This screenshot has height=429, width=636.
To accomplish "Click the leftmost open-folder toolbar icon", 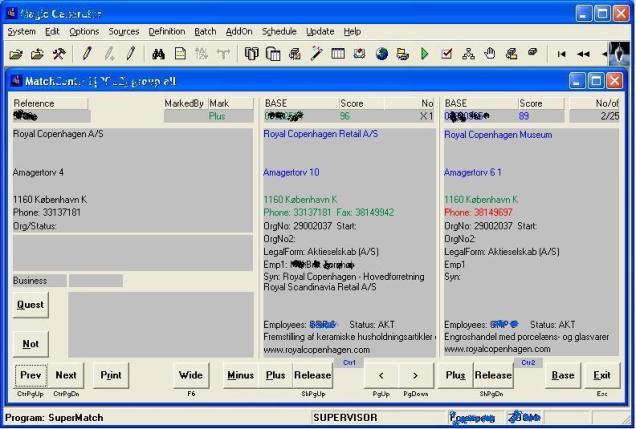I will 16,54.
